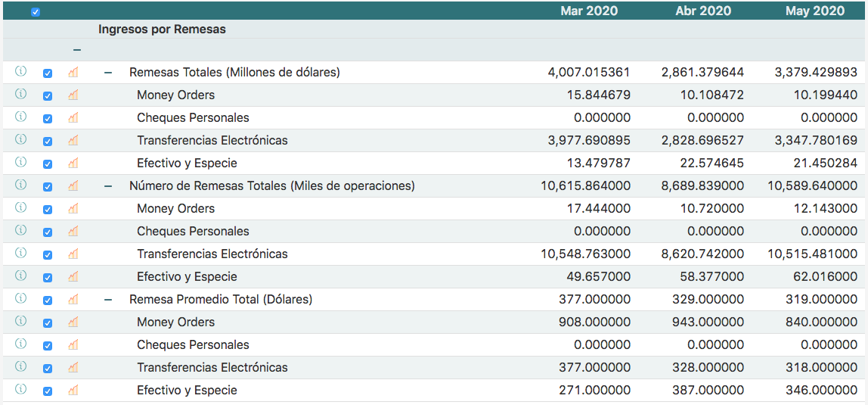Screen dimensions: 868x405
Task: Collapse the top-level section below Ingresos por Remesas
Action: (77, 50)
